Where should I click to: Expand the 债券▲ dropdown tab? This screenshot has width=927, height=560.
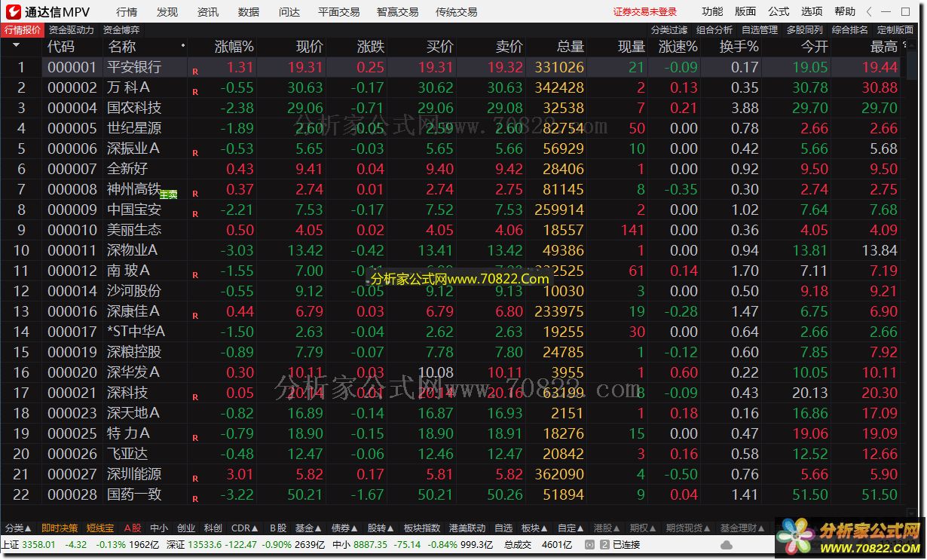[344, 528]
